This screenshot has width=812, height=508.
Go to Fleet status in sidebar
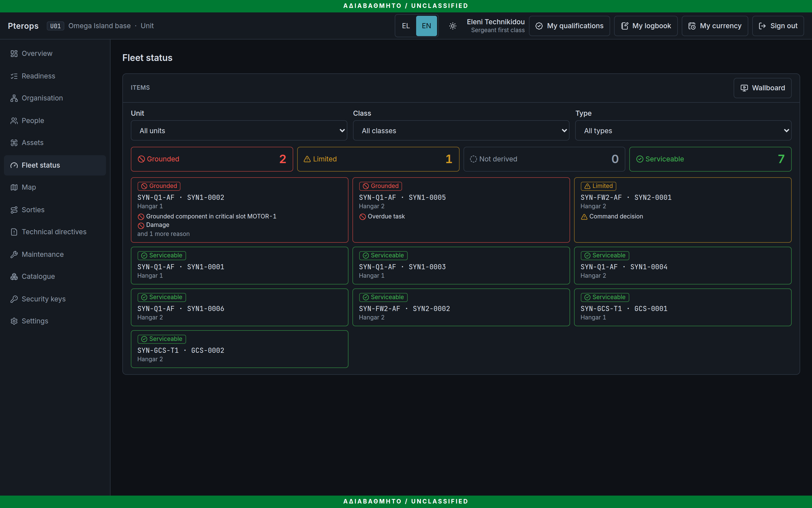(x=55, y=165)
